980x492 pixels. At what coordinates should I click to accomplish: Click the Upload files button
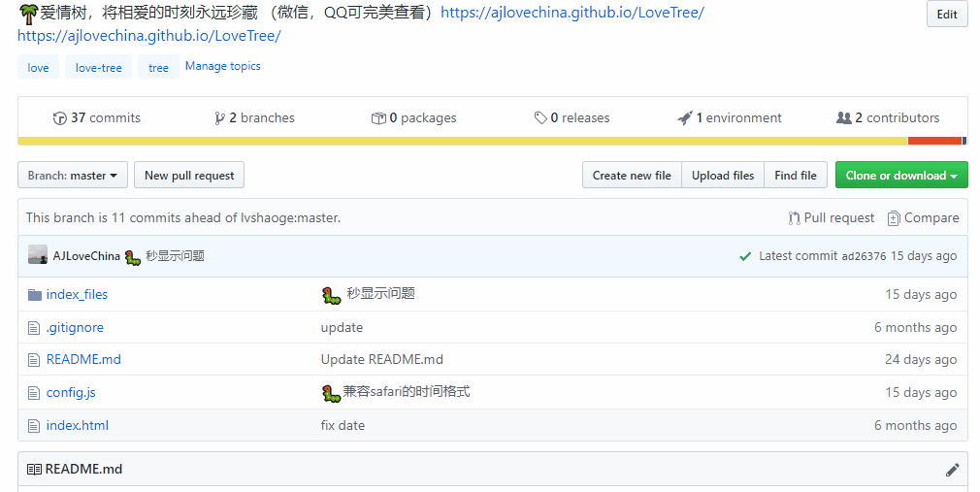[723, 175]
